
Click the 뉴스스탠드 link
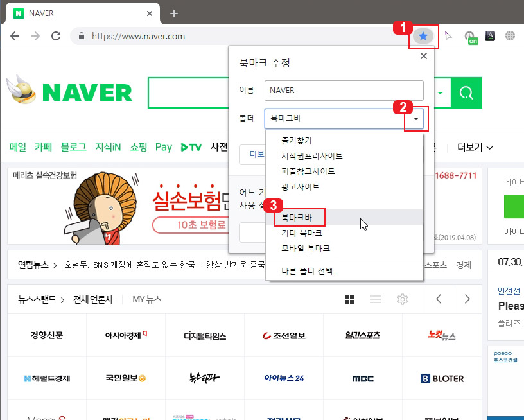[x=37, y=299]
